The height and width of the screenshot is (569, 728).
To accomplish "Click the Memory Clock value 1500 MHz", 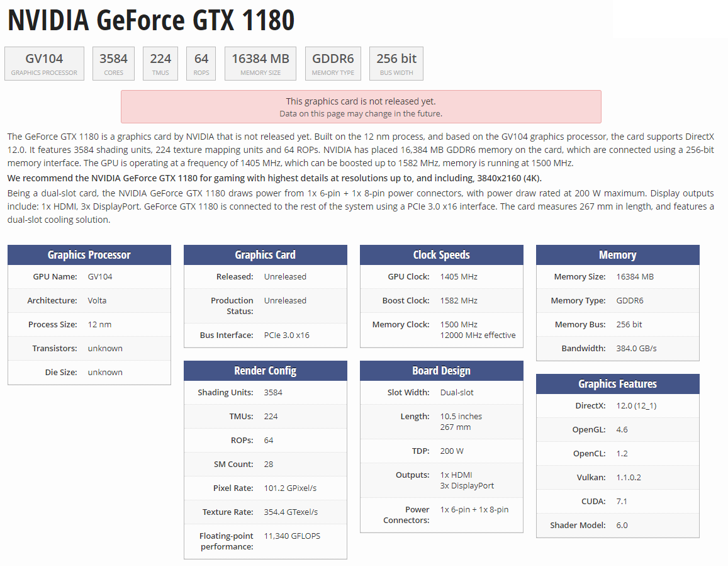I will (459, 325).
